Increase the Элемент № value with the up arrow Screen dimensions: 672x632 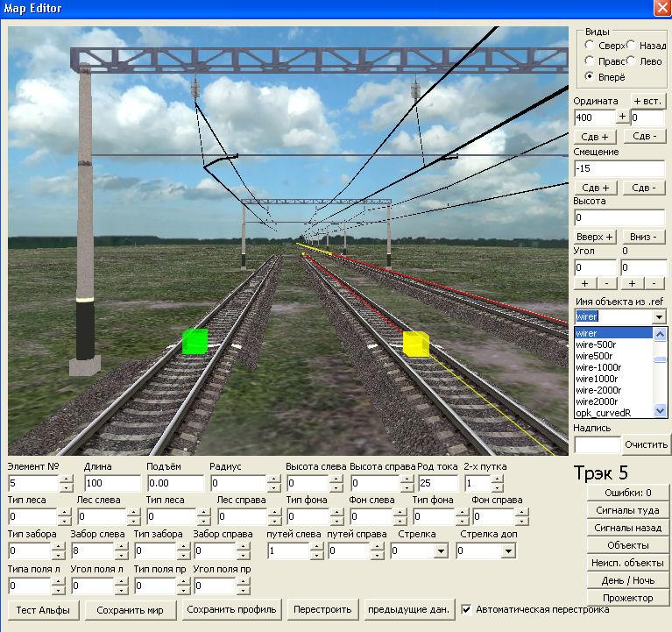tap(67, 479)
